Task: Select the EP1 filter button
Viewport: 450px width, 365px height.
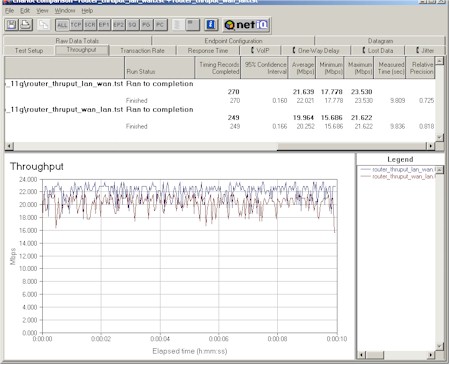Action: 104,25
